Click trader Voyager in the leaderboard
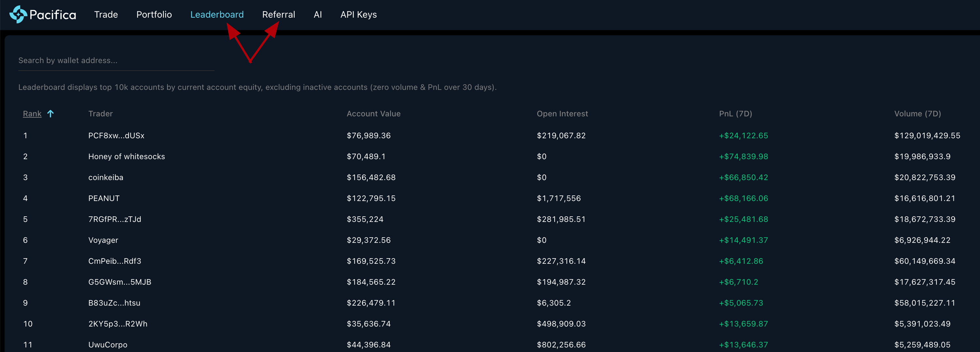This screenshot has height=352, width=980. coord(103,240)
